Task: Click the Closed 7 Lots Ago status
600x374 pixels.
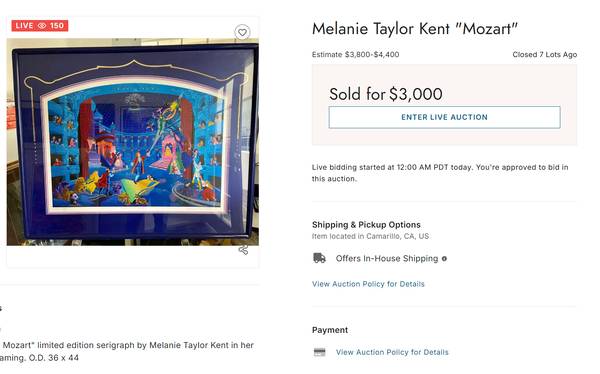Action: (x=545, y=54)
